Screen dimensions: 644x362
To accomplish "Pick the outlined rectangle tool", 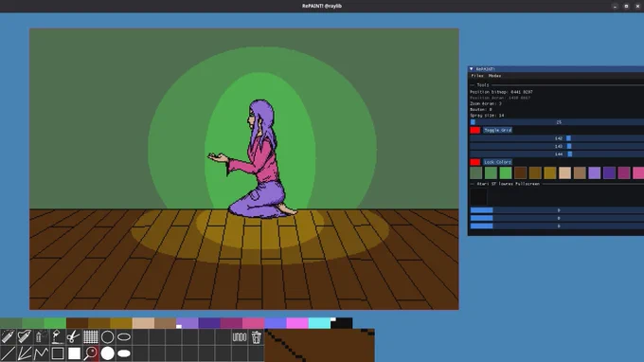I will tap(58, 353).
